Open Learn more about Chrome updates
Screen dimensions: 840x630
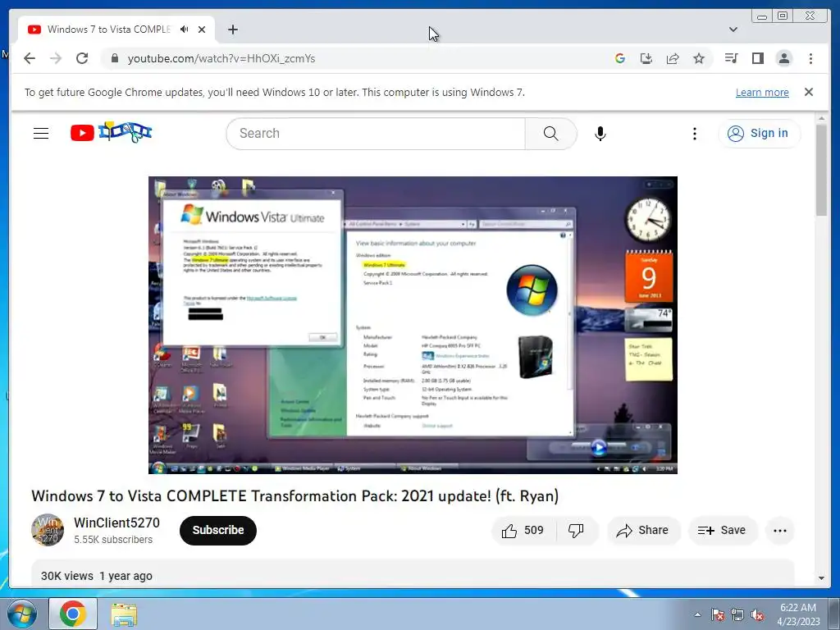[x=762, y=92]
